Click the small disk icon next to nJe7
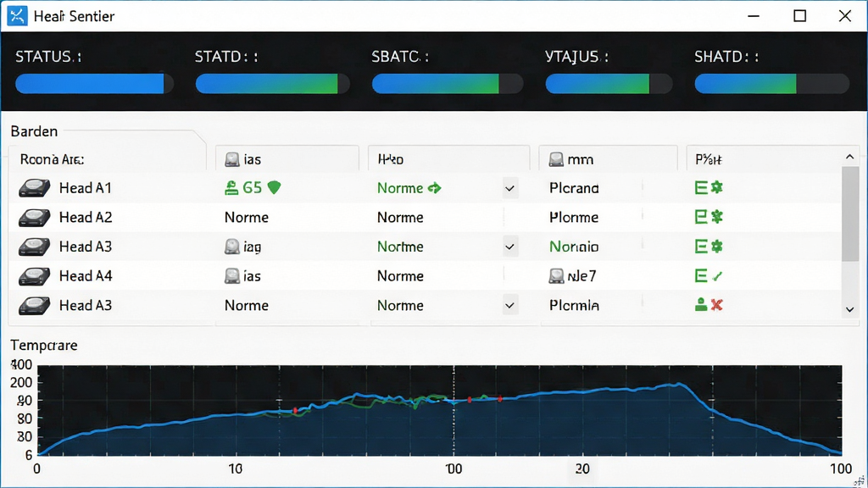868x488 pixels. point(556,276)
